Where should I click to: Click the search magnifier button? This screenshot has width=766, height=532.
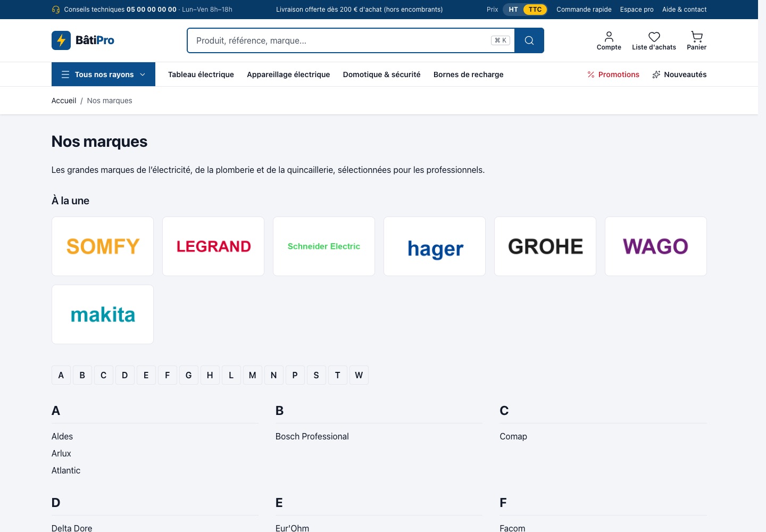click(529, 40)
